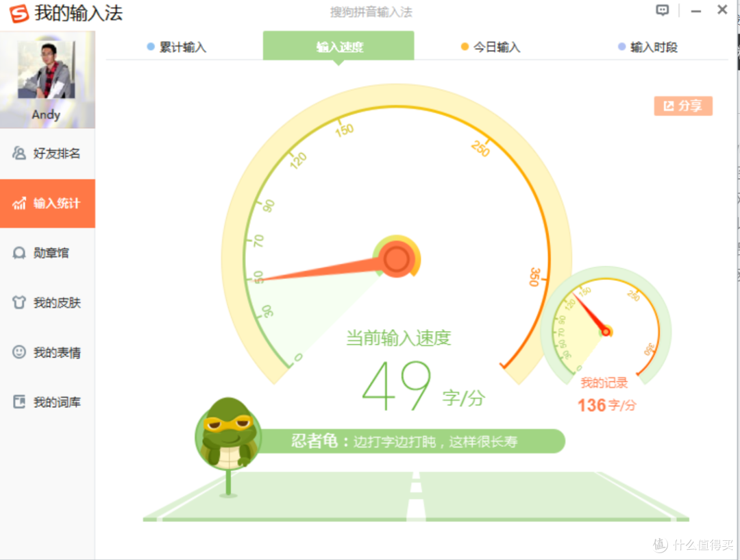Select 输入统计 in the sidebar

(x=47, y=204)
